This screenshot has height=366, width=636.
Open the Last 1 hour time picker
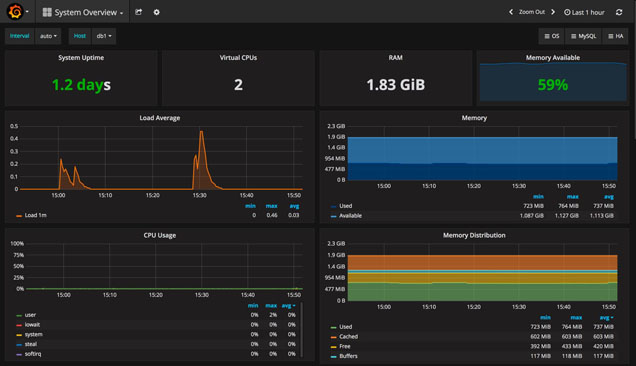[584, 13]
